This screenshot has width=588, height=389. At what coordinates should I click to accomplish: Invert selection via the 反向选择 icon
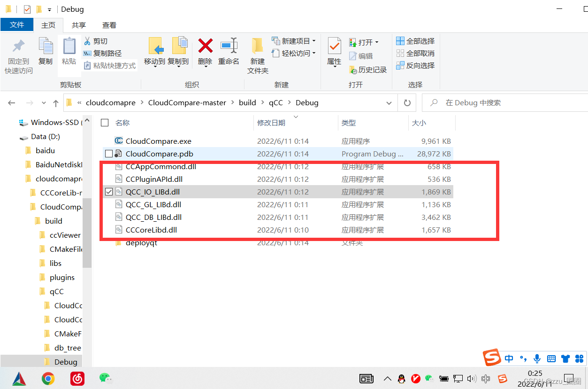(415, 65)
